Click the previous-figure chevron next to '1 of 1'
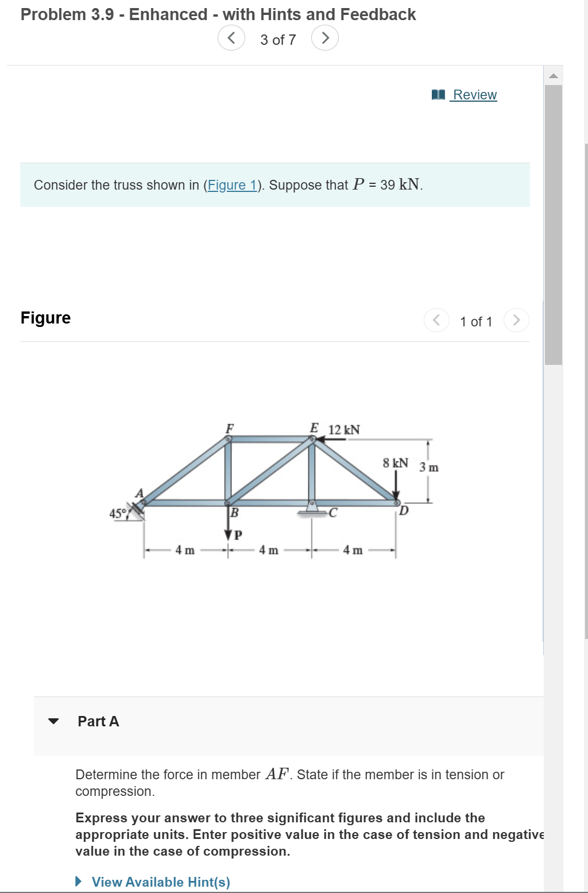 click(x=436, y=321)
